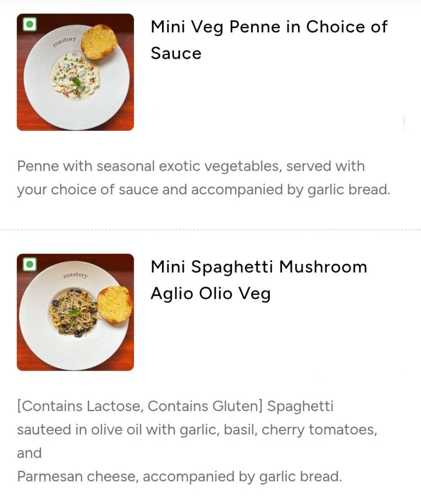Open the Mini Spaghetti Mushroom dish thumbnail
Image resolution: width=421 pixels, height=504 pixels.
(x=75, y=312)
